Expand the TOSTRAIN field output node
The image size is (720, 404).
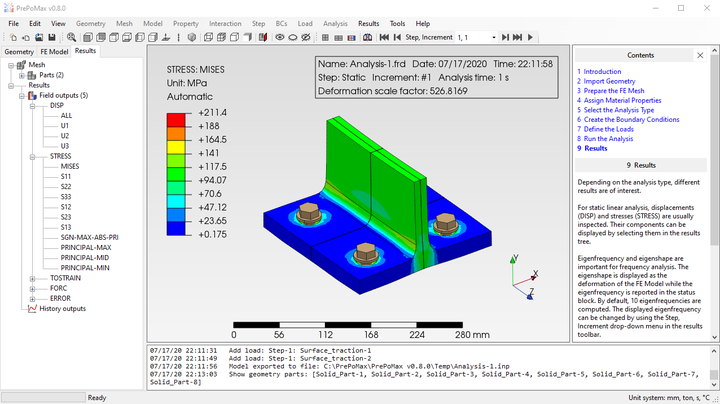point(33,278)
